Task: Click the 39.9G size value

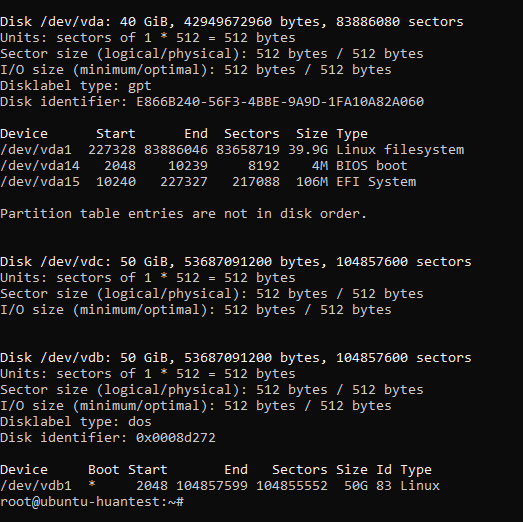Action: (308, 150)
